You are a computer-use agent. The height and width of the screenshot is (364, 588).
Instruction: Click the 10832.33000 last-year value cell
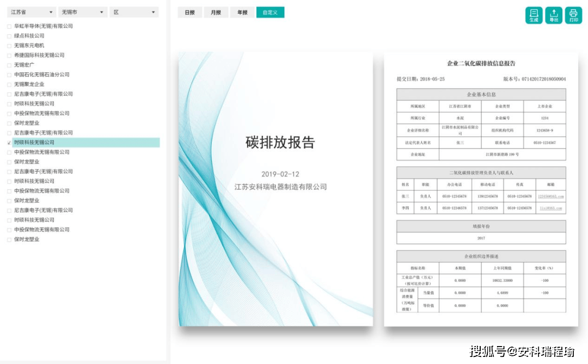click(503, 280)
